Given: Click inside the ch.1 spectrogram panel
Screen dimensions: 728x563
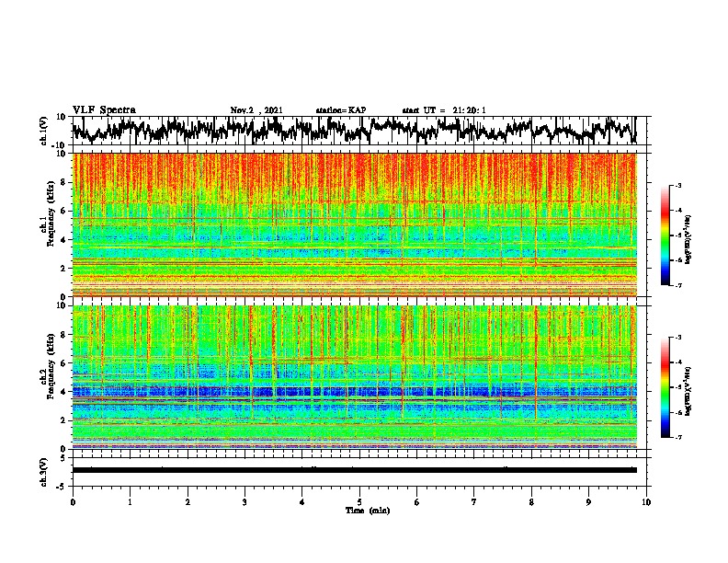Looking at the screenshot, I should tap(354, 224).
